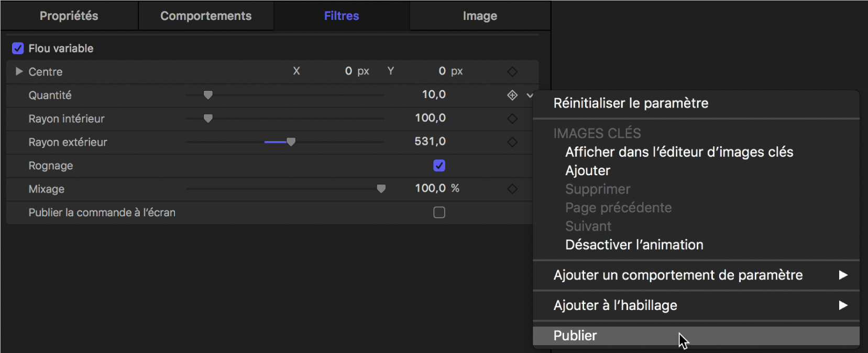Click the Mixage keyframe diamond icon
Screen dimensions: 868x353
click(512, 189)
